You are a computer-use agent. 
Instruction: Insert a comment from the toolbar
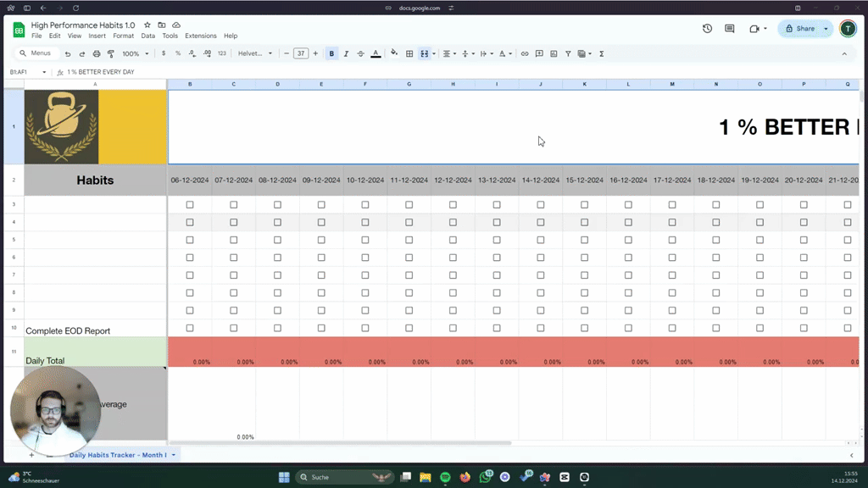pos(538,53)
